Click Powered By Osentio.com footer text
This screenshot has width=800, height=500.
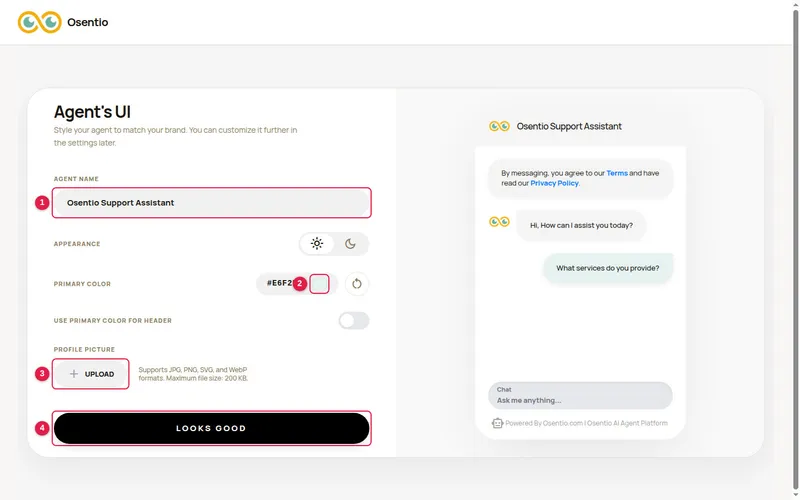586,423
